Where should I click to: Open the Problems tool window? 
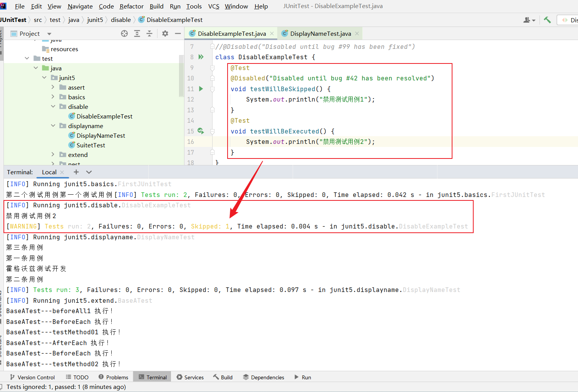113,377
